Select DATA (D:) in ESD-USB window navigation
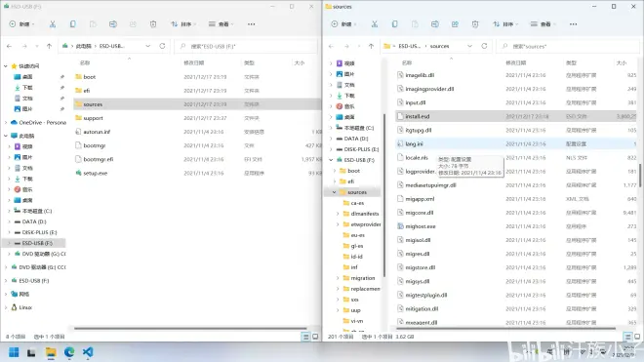The image size is (644, 362). coord(34,221)
